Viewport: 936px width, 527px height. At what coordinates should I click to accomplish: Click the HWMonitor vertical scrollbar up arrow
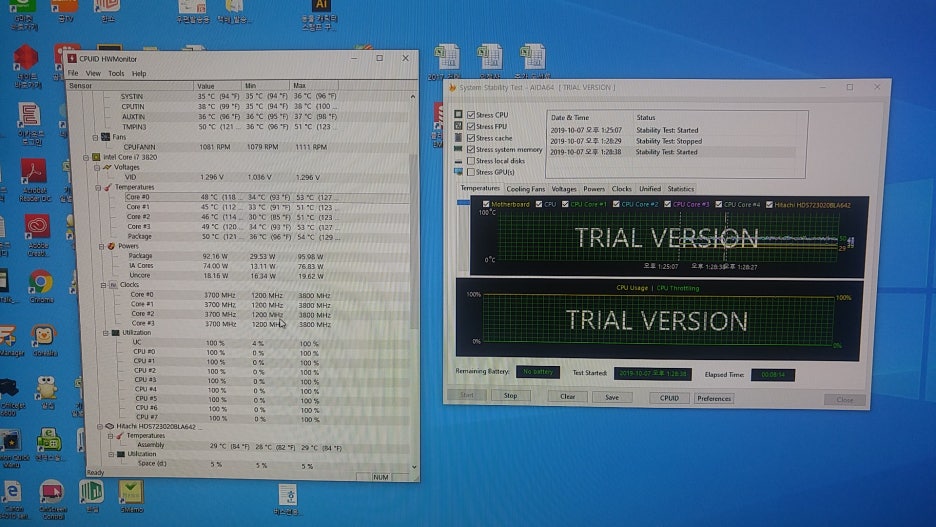coord(412,96)
